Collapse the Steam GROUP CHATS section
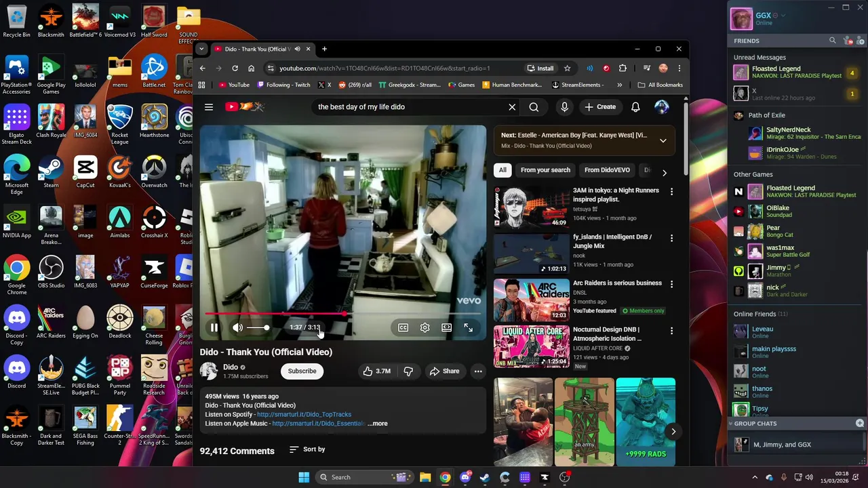 click(x=731, y=424)
